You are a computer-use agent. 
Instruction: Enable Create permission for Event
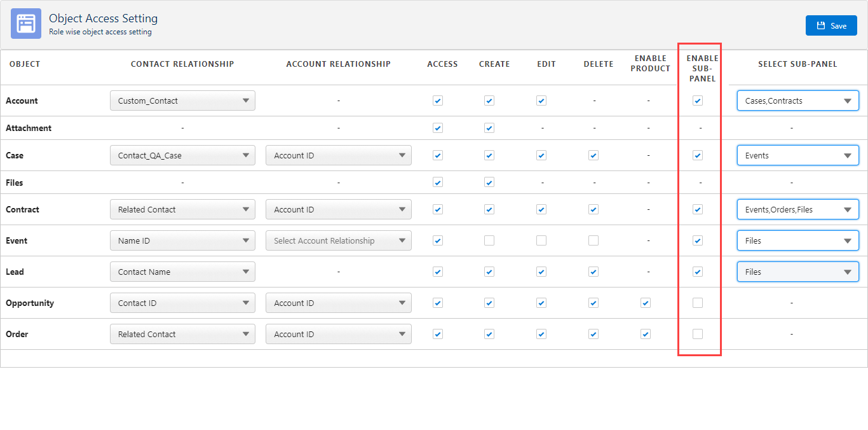489,240
